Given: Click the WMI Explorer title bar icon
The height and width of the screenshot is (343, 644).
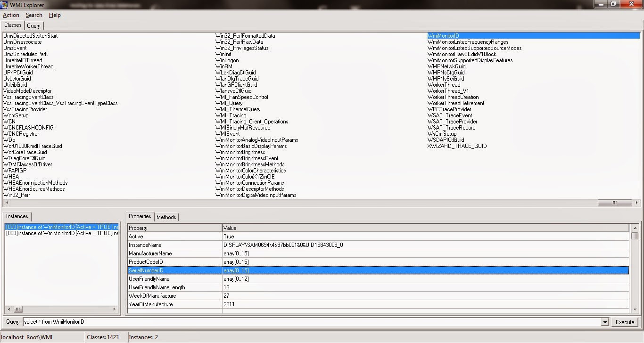Looking at the screenshot, I should pos(5,5).
